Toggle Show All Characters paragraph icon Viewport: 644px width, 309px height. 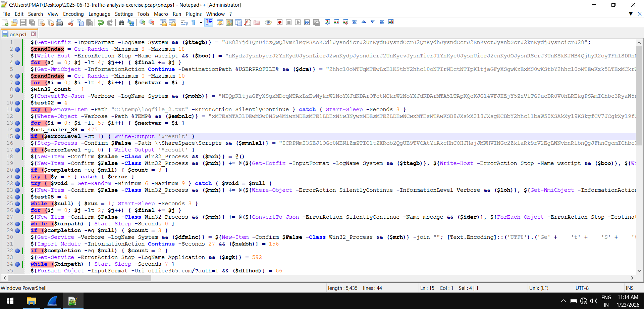coord(194,22)
